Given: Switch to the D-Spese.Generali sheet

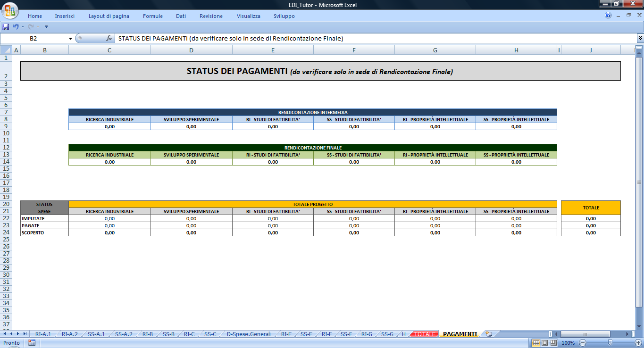Looking at the screenshot, I should (249, 334).
